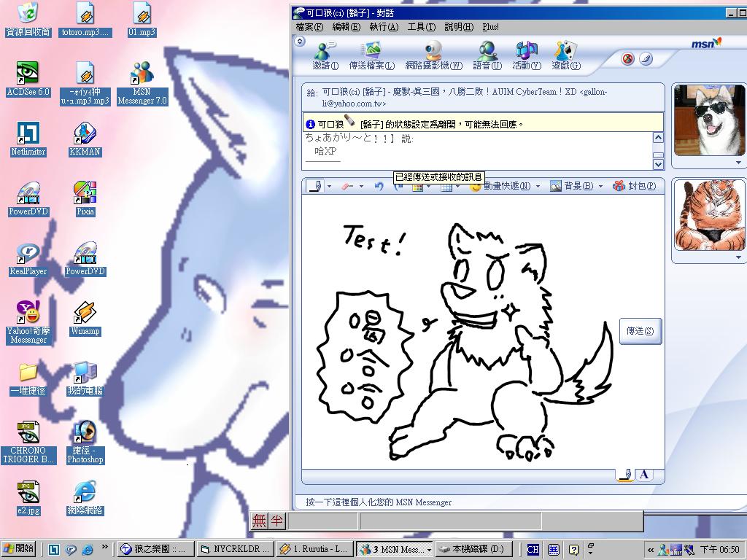Click the undo arrow in ink toolbar
The height and width of the screenshot is (560, 747).
pyautogui.click(x=379, y=187)
